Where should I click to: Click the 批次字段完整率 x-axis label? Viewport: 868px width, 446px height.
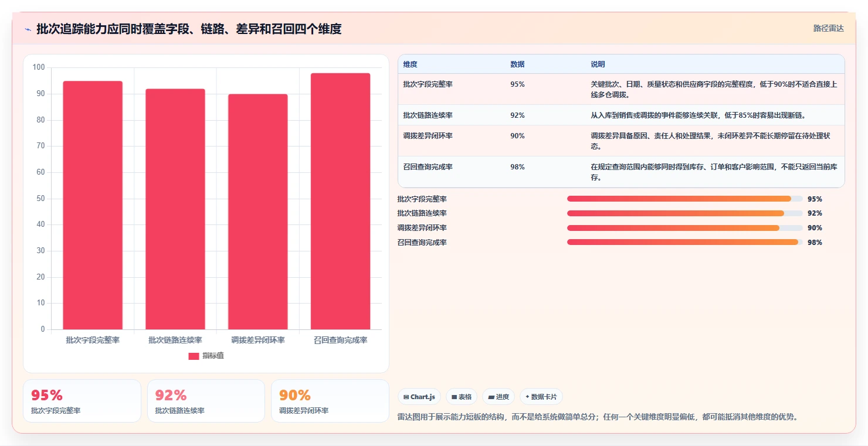93,340
